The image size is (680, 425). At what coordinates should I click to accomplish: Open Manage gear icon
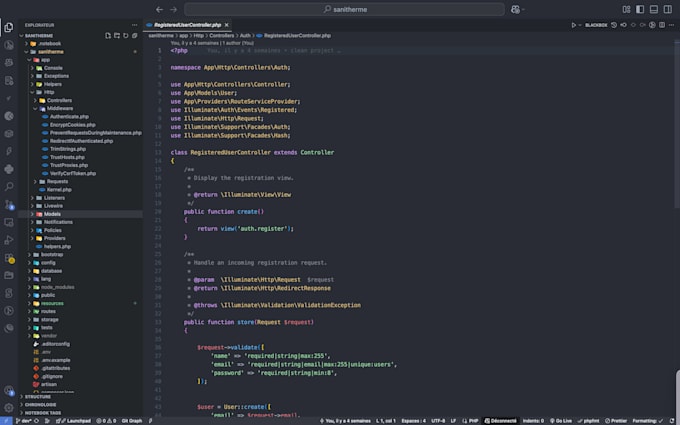pos(9,408)
